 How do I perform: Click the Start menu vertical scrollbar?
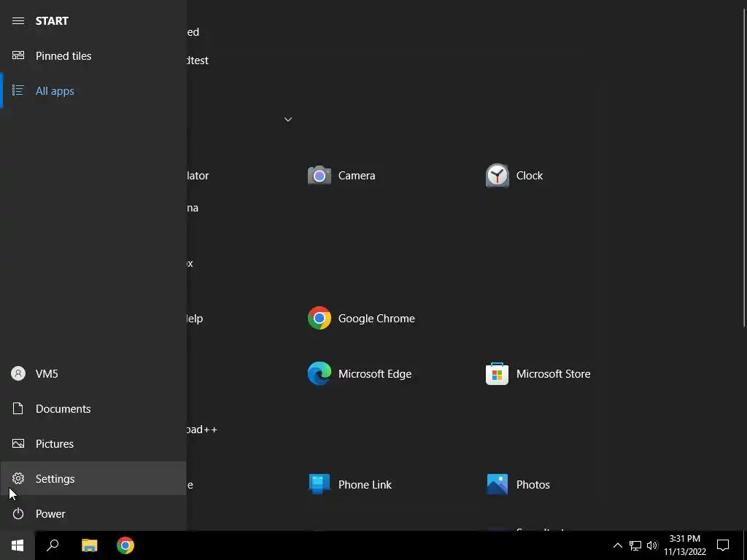pyautogui.click(x=744, y=167)
